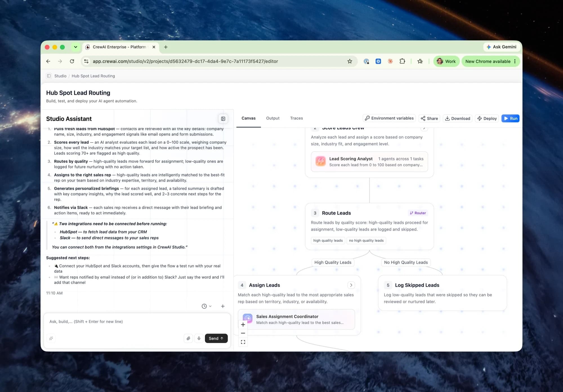The image size is (563, 392).
Task: Reload the CrewAI page
Action: (72, 61)
